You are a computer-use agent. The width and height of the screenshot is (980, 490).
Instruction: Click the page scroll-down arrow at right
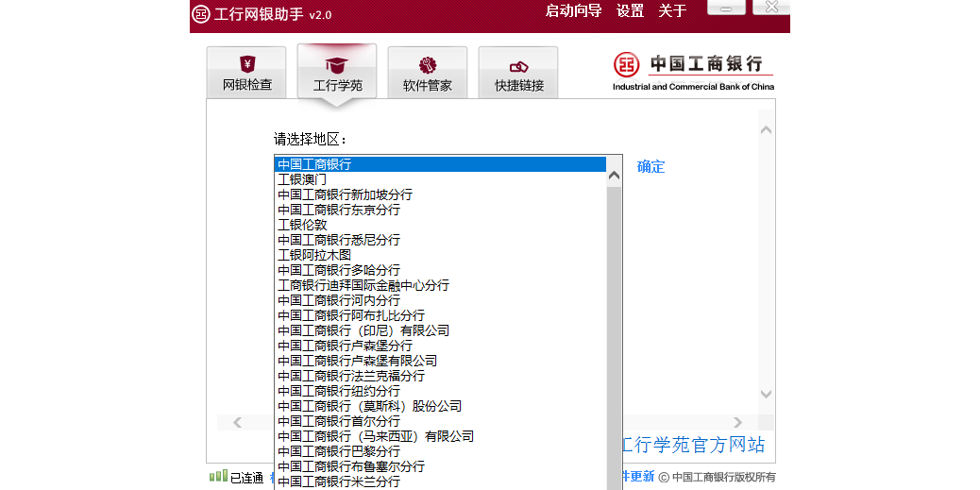click(x=767, y=394)
